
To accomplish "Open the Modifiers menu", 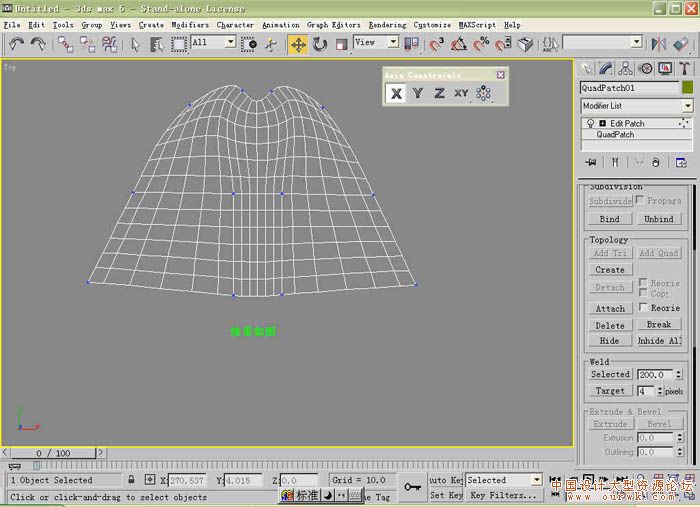I will click(x=190, y=25).
